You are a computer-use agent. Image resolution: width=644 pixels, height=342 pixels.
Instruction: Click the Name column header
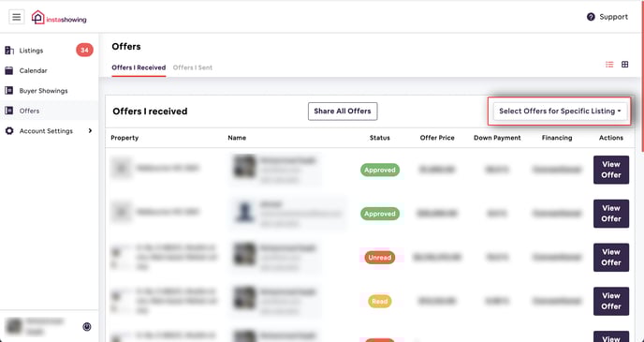point(237,138)
